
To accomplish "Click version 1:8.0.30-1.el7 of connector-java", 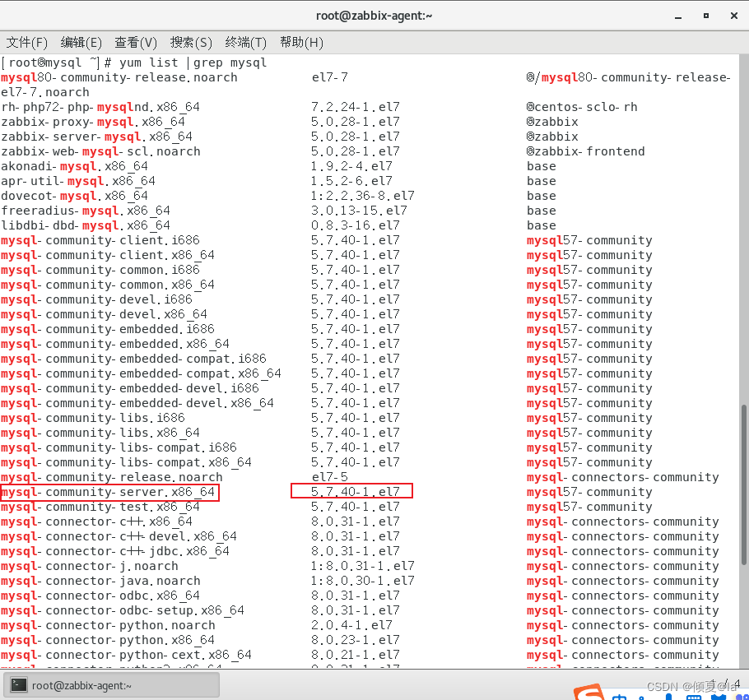I will 362,581.
